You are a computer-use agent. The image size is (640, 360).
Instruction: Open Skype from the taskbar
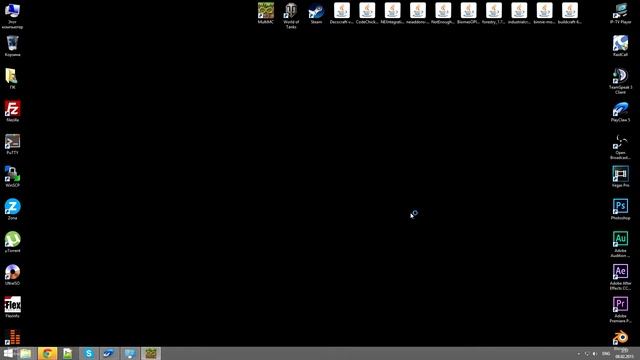[x=89, y=353]
